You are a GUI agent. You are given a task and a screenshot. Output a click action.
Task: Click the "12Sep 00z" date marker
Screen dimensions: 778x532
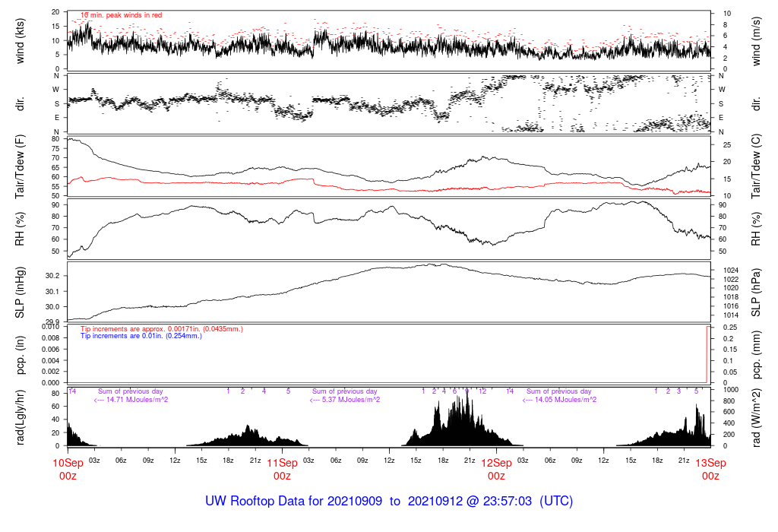[496, 470]
